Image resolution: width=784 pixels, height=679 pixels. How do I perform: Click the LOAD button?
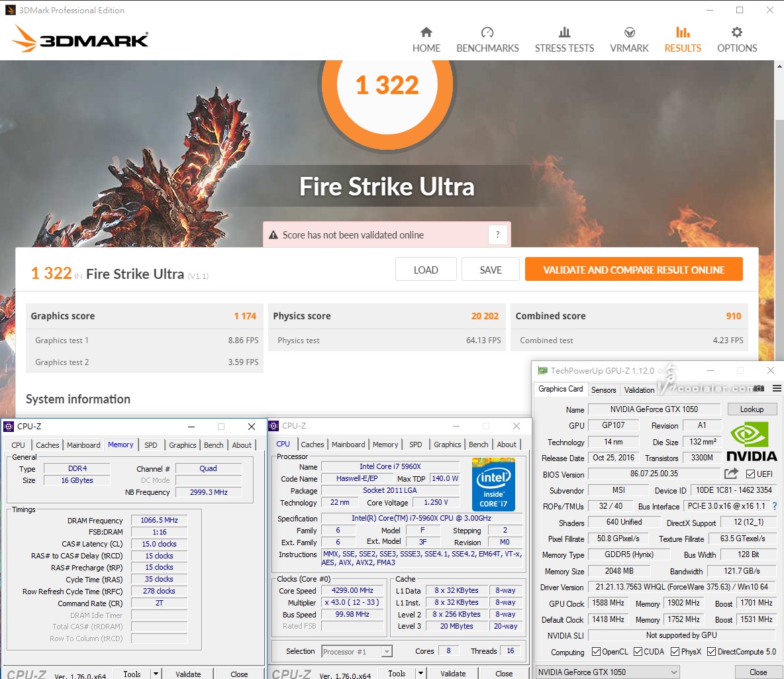pyautogui.click(x=426, y=270)
